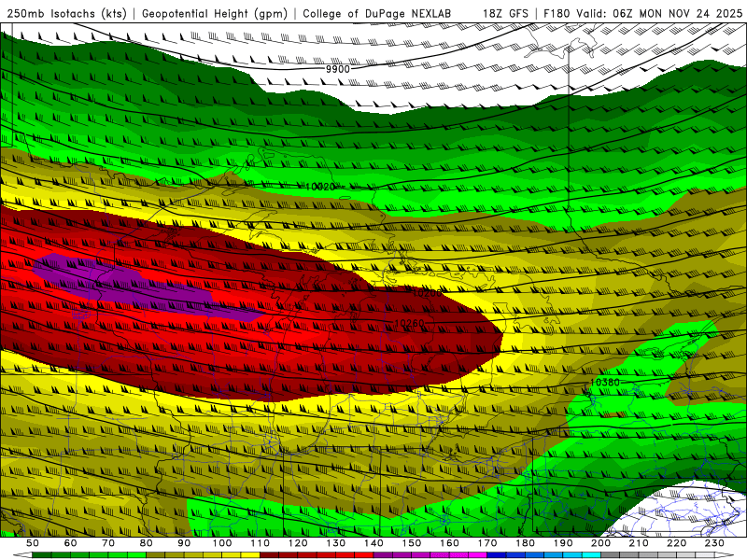
Task: Click the magenta swatch below the 170 label
Action: tap(478, 555)
